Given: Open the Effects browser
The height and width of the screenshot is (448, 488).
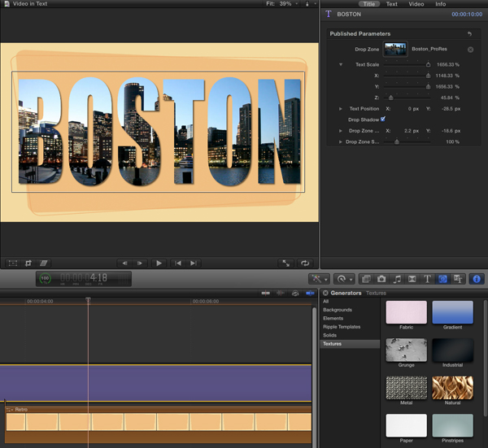Looking at the screenshot, I should [x=366, y=279].
